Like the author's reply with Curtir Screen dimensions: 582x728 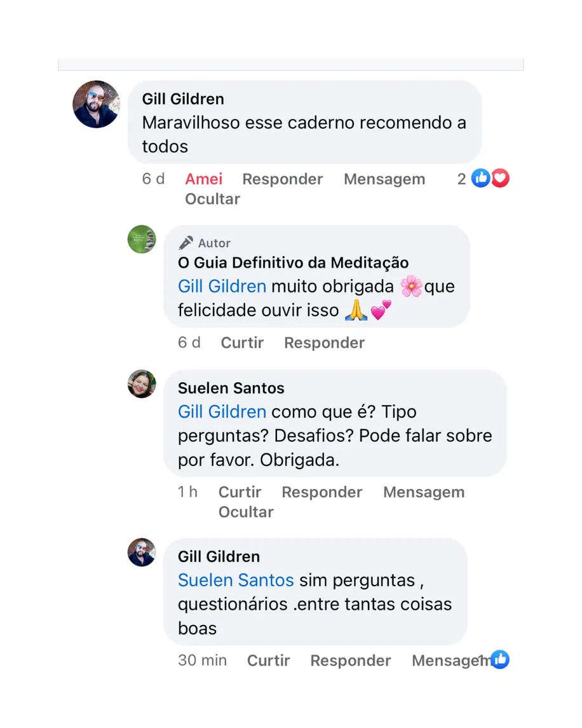click(242, 343)
